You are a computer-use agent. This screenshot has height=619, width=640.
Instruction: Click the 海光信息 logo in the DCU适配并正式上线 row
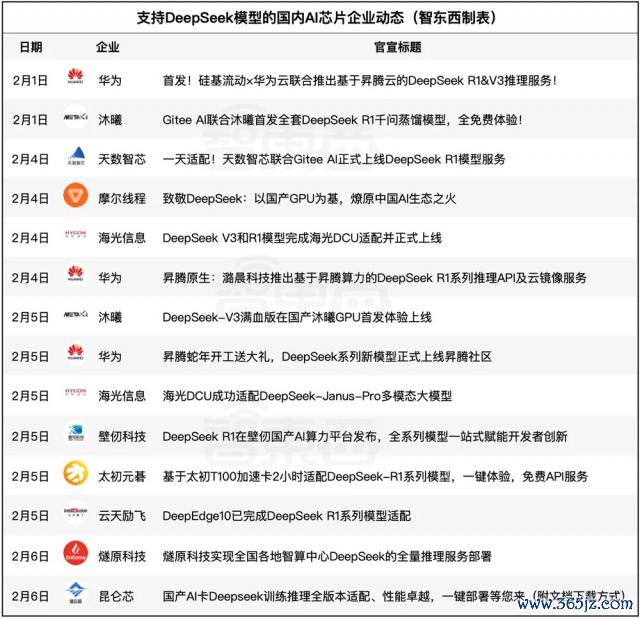76,234
